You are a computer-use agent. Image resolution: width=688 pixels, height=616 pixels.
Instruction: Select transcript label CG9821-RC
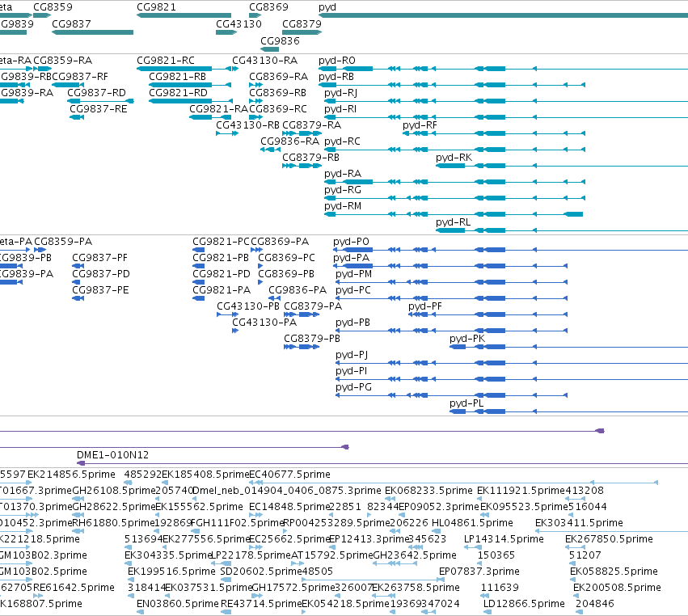click(x=166, y=60)
